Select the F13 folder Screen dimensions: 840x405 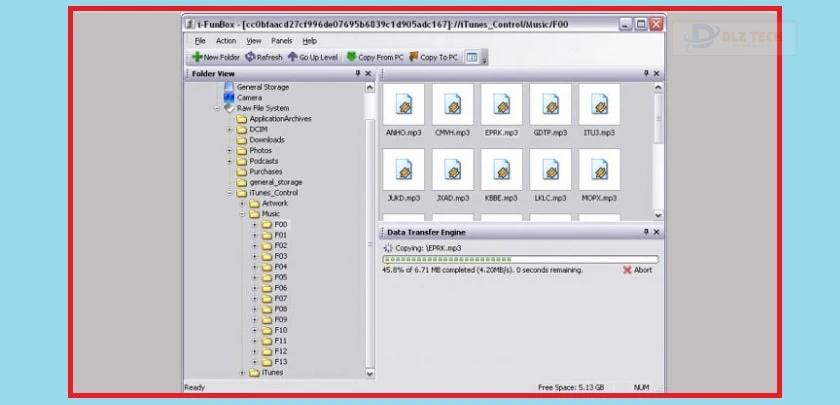281,362
